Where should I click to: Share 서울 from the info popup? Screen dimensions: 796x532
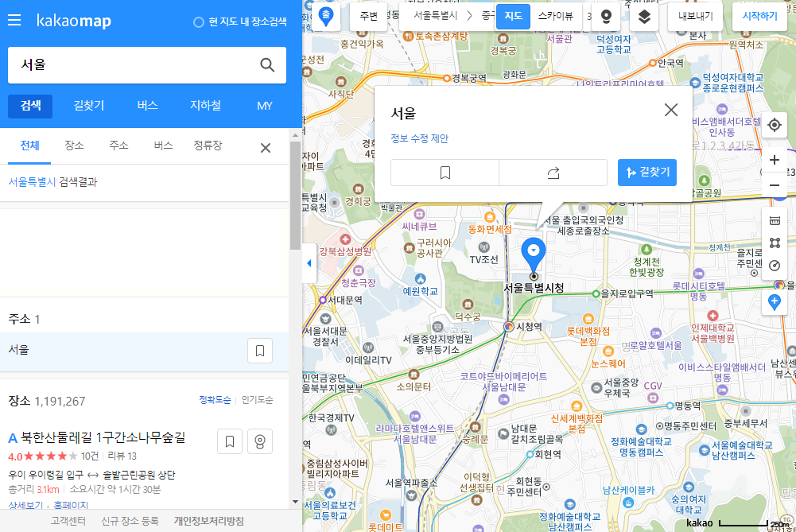pos(553,173)
